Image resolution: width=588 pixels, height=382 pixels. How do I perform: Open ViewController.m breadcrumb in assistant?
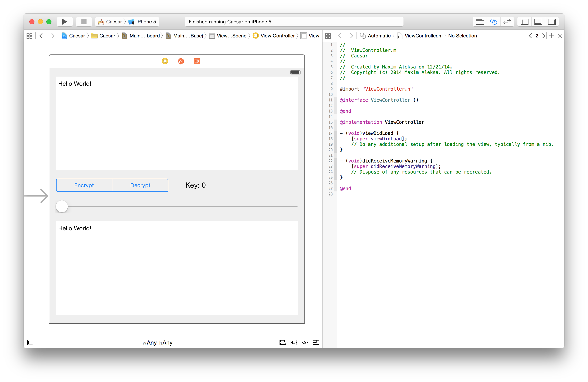click(420, 36)
